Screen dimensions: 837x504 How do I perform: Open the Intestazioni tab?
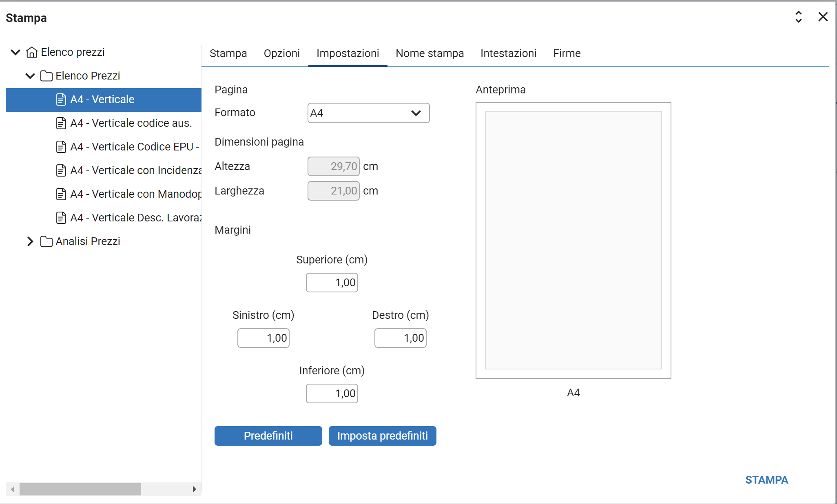(508, 53)
